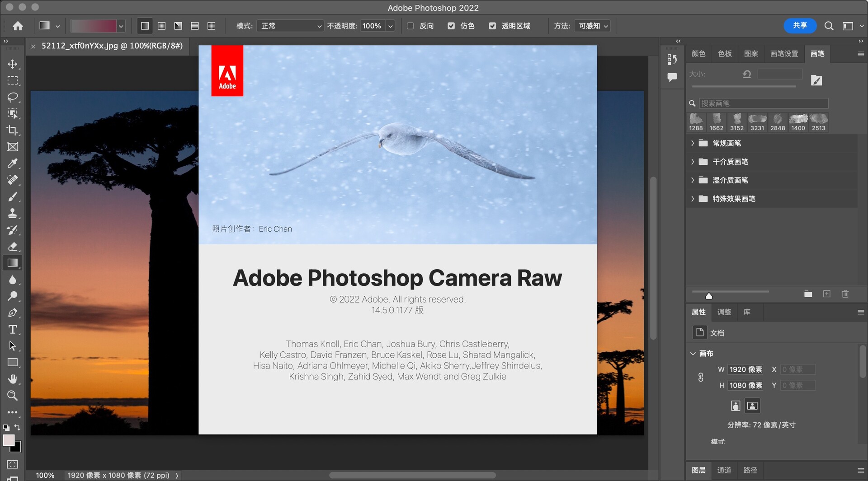The width and height of the screenshot is (868, 481).
Task: Disable the 仿色 checkbox
Action: click(451, 26)
